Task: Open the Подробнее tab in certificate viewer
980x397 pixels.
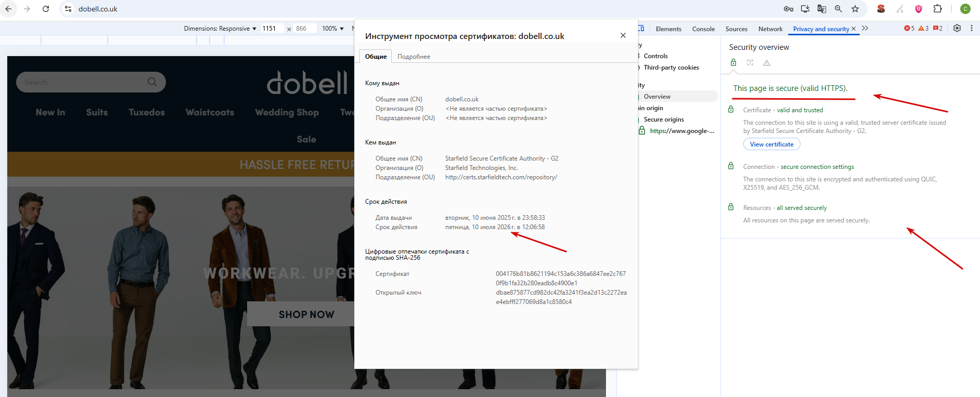Action: tap(414, 57)
